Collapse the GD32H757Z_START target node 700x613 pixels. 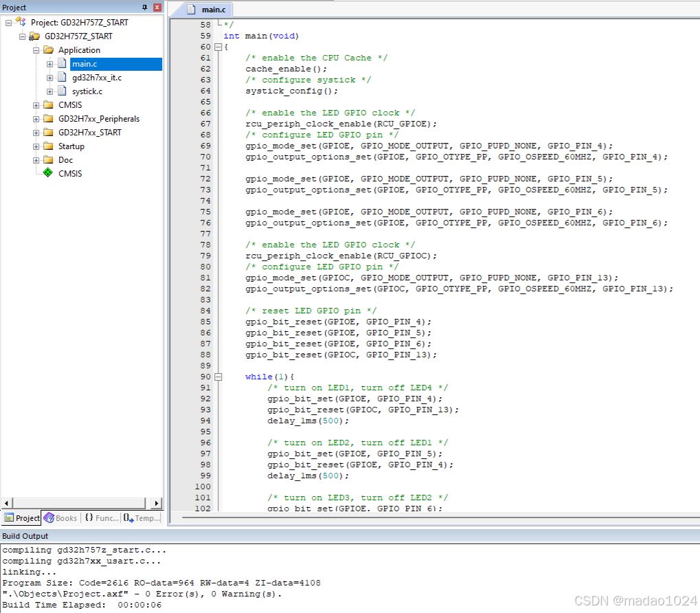coord(22,36)
